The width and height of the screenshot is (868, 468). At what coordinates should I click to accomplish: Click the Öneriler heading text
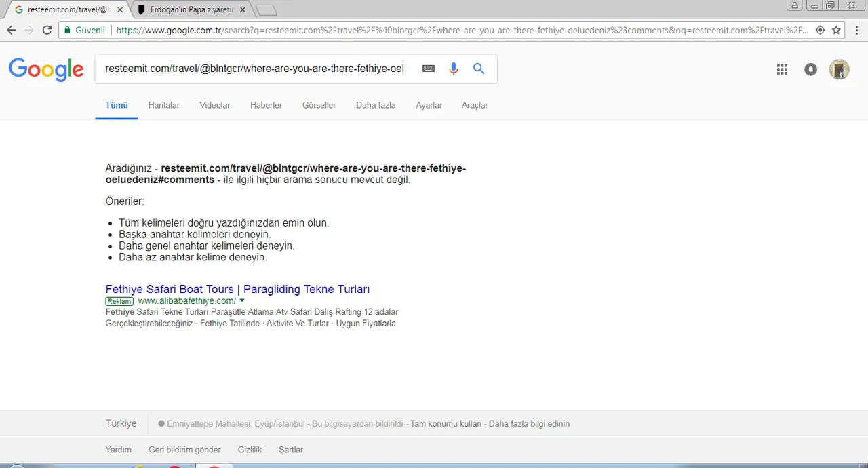tap(125, 201)
